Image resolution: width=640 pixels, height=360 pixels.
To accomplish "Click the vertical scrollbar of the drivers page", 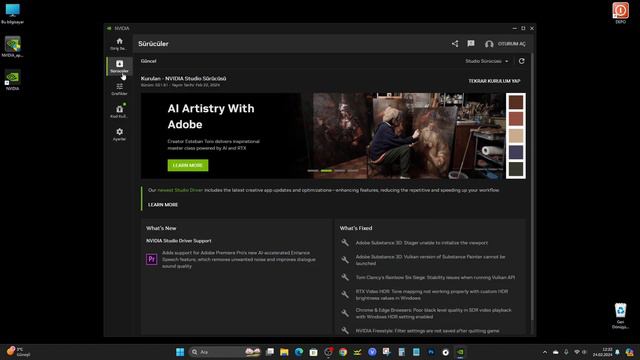I will pos(532,186).
